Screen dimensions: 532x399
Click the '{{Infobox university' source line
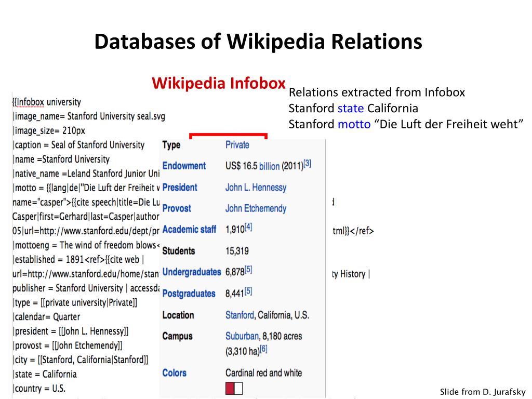click(x=47, y=102)
